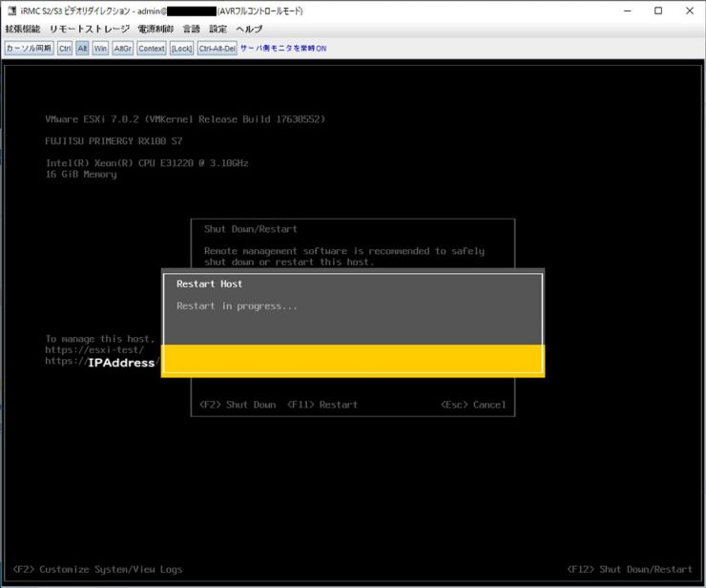Open the 拡張機能 menu

click(x=23, y=30)
